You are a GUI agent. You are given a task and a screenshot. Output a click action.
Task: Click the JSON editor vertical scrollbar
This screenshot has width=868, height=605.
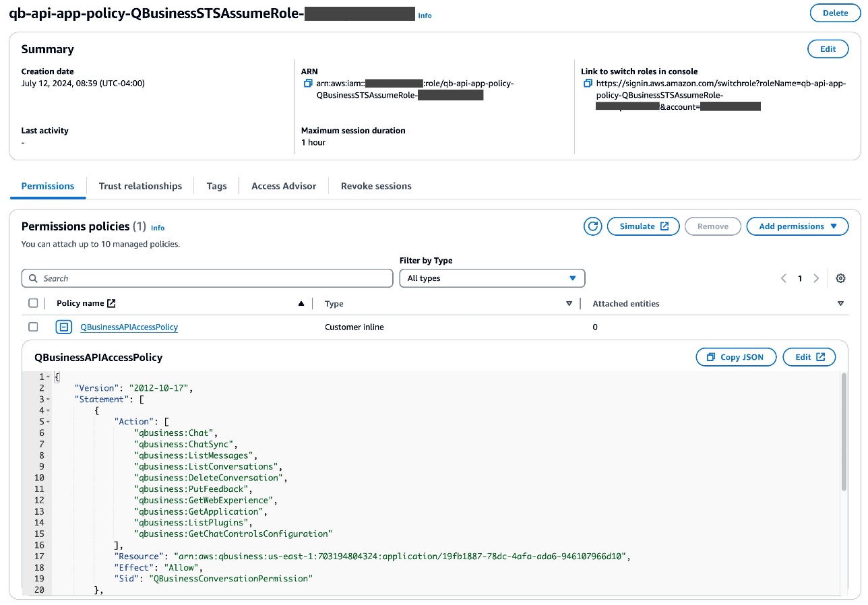click(843, 431)
